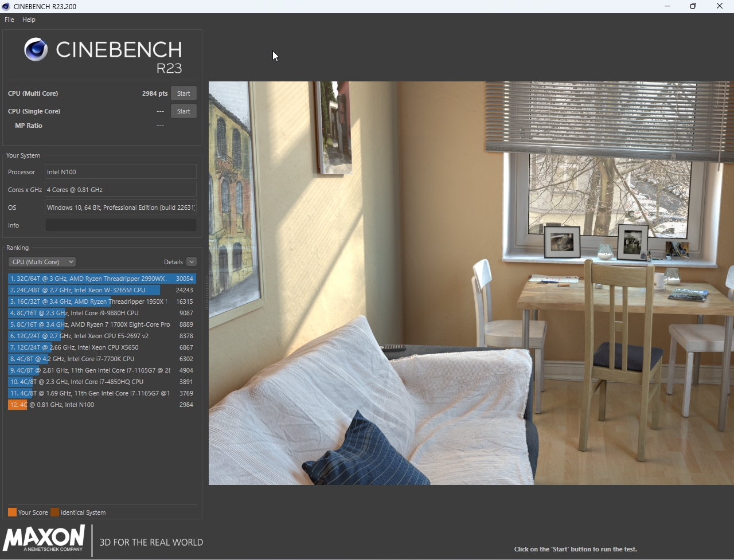The height and width of the screenshot is (560, 734).
Task: Click the Processor field showing Intel N100
Action: coord(121,172)
